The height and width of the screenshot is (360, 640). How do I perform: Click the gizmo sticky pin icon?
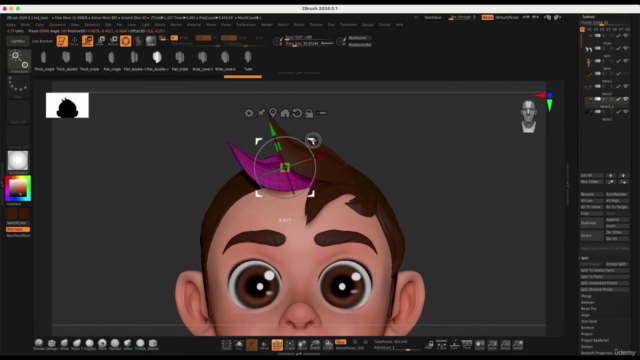coord(261,113)
